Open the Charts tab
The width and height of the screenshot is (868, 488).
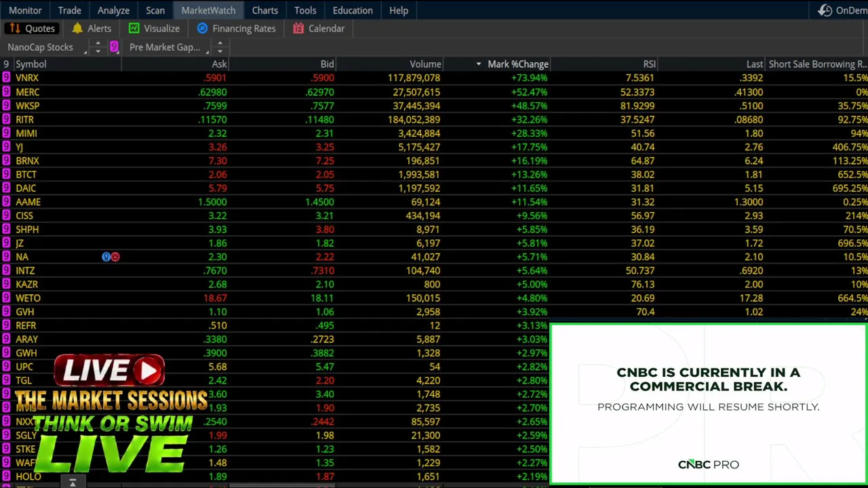(264, 10)
